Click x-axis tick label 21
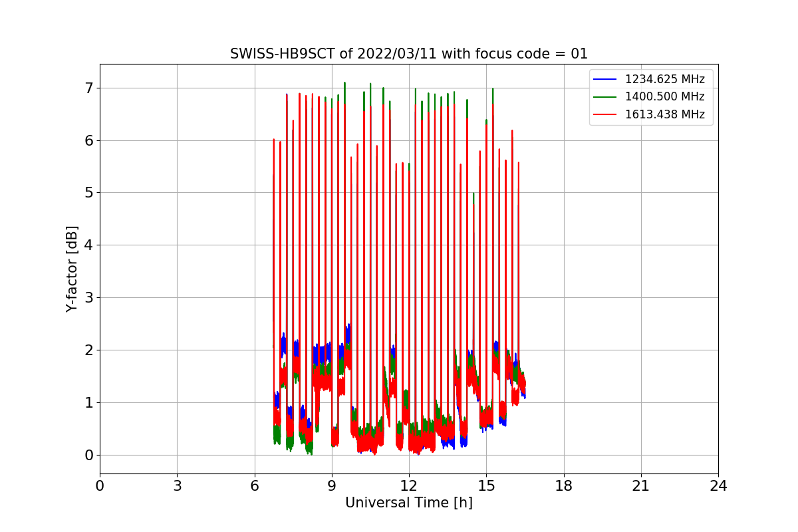Screen dimensions: 798x532 pos(641,486)
